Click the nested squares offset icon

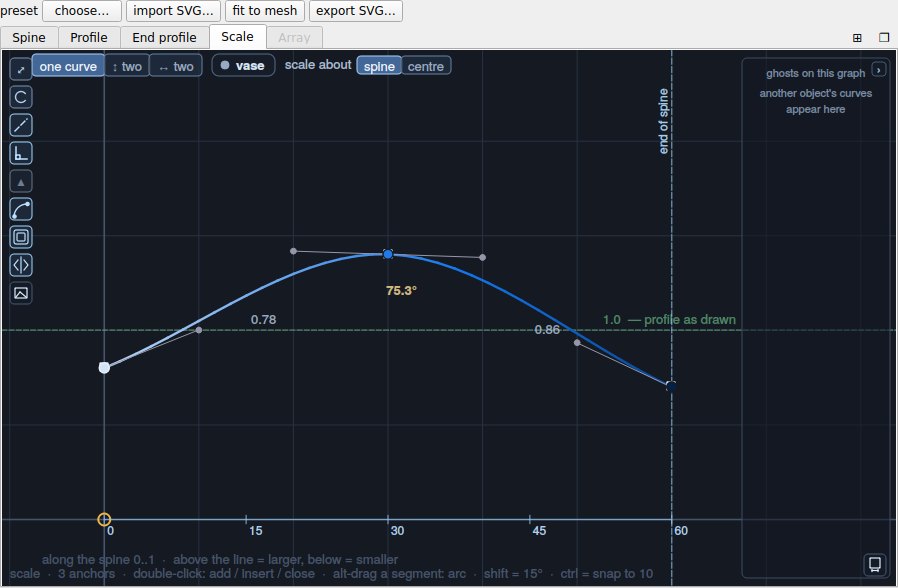pyautogui.click(x=21, y=237)
